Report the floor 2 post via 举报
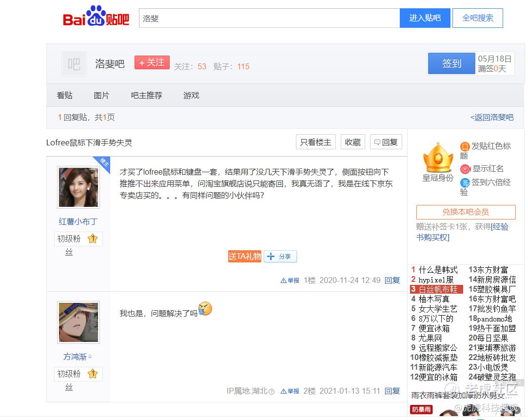 click(x=290, y=391)
